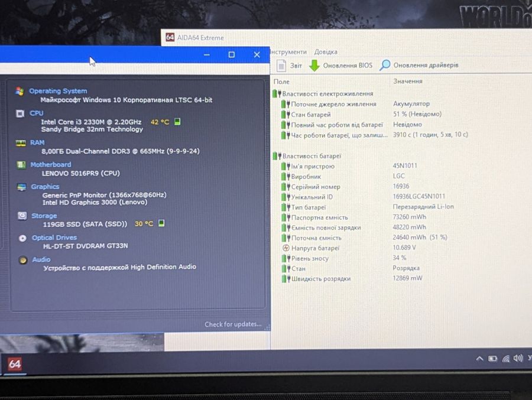The height and width of the screenshot is (400, 532).
Task: Click the report page icon beside Звіт
Action: coord(281,66)
